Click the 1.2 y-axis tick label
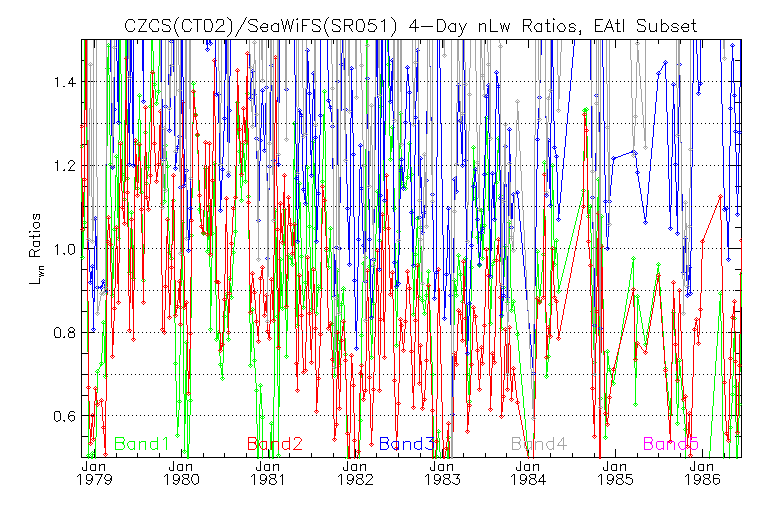This screenshot has width=768, height=512. pos(65,166)
